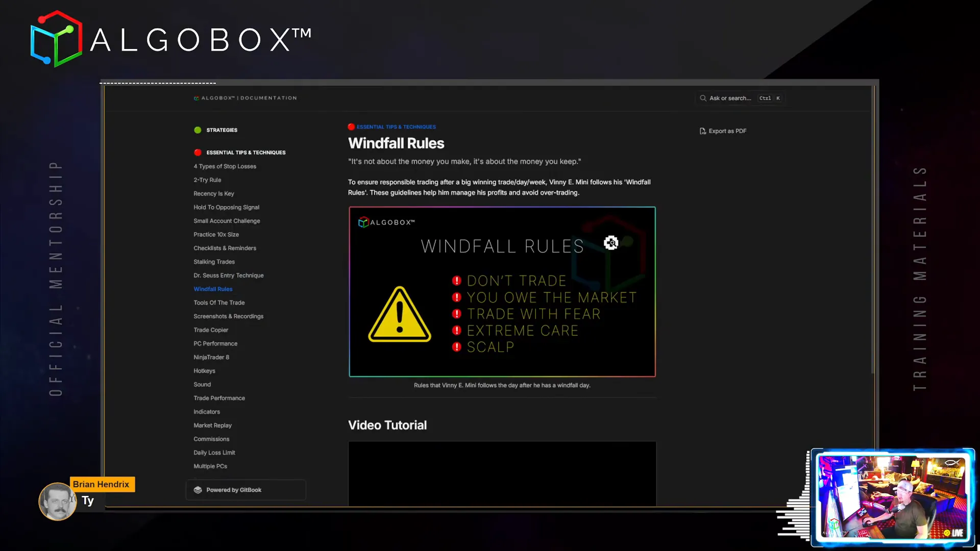Viewport: 980px width, 551px height.
Task: Click the large AlgoBox cube logo top-left
Action: 56,39
